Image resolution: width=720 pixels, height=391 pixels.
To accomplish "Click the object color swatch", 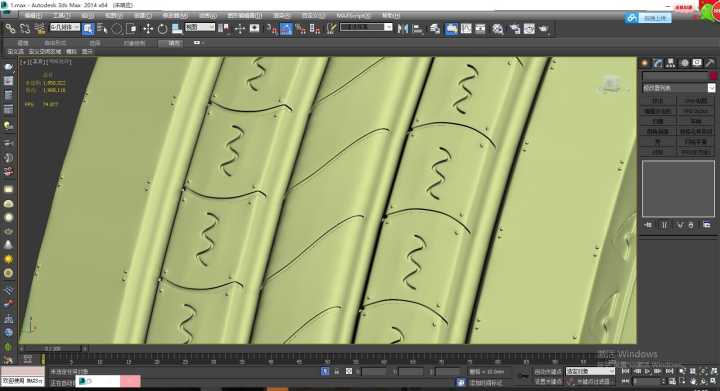I will pos(713,75).
